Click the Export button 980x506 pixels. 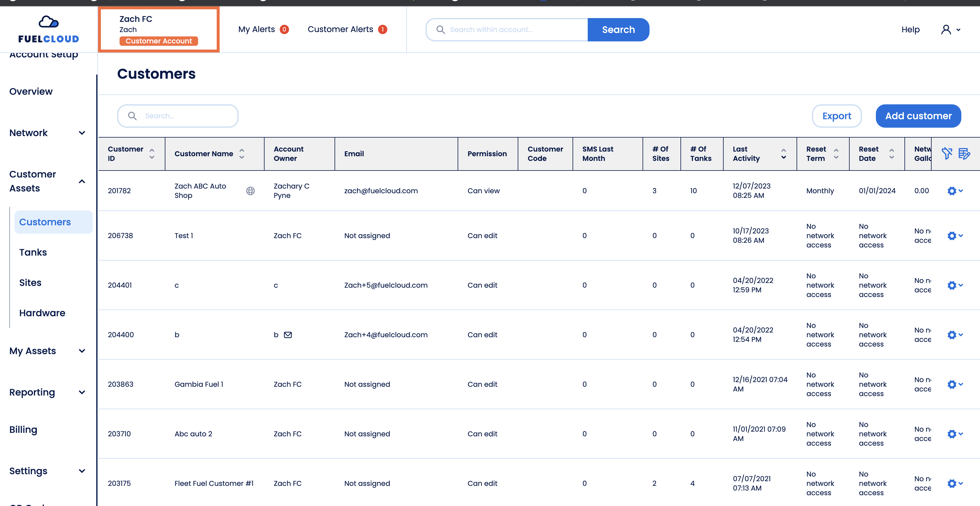click(x=836, y=116)
